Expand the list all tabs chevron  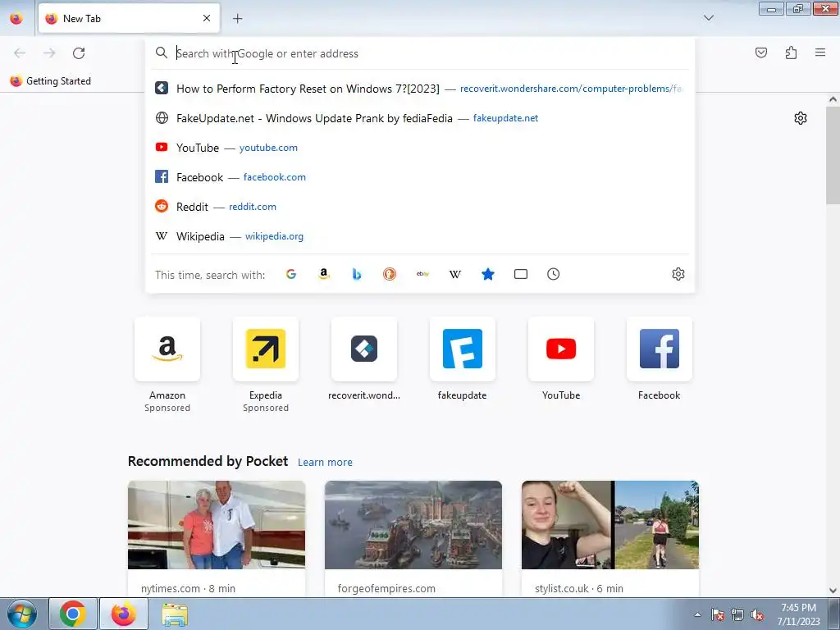pos(708,18)
